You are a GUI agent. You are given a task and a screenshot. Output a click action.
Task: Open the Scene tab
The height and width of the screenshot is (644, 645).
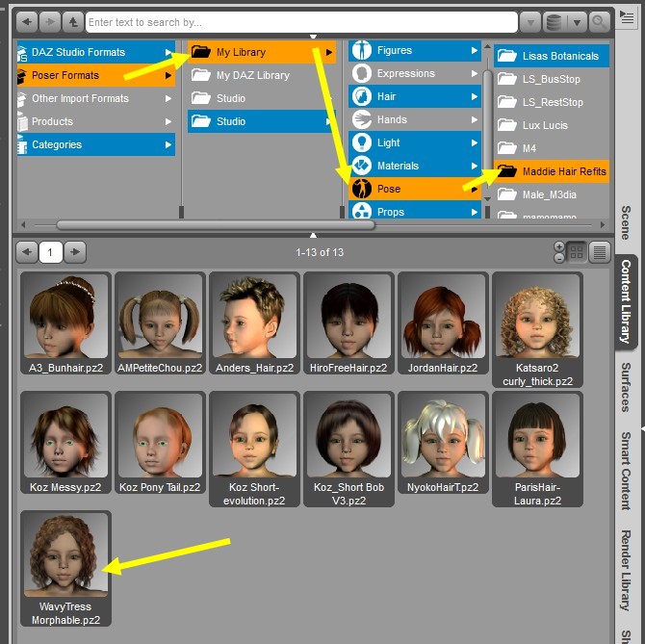click(x=626, y=222)
